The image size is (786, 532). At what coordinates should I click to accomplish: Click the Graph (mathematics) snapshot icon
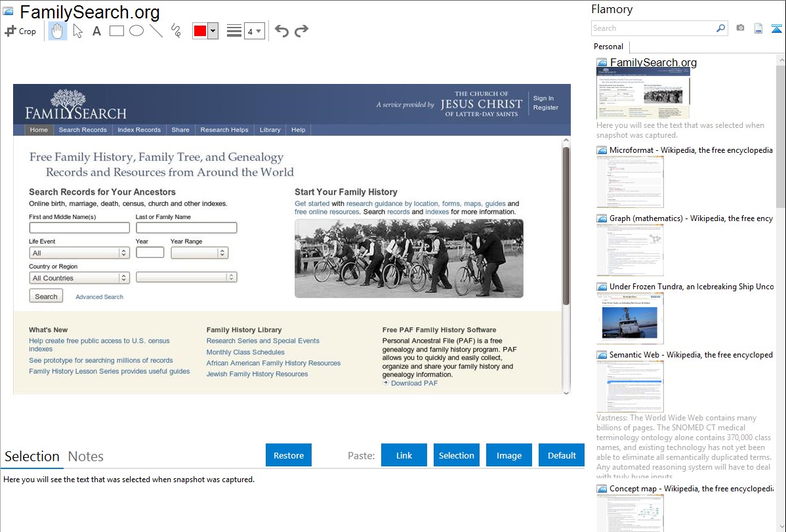click(602, 218)
